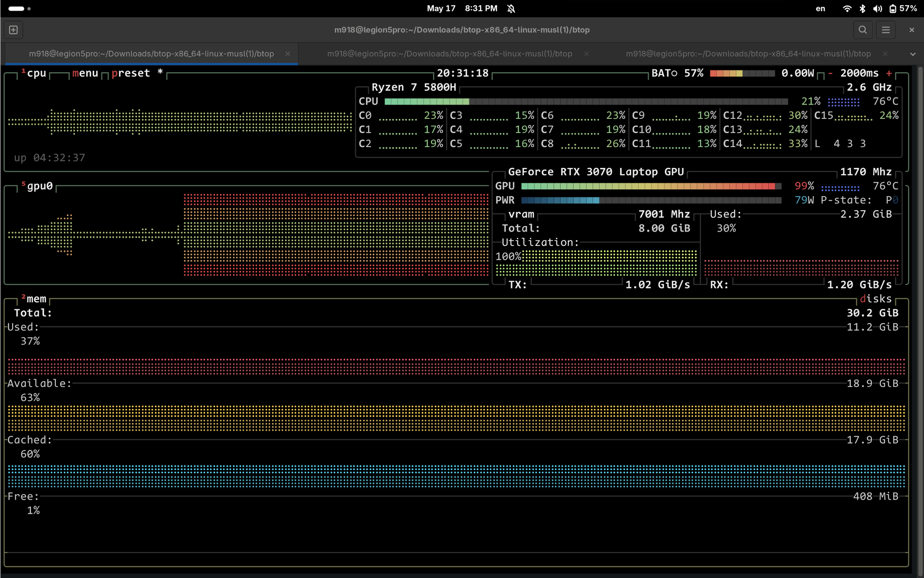Viewport: 924px width, 578px height.
Task: Click the Free 408 MiB value
Action: (875, 497)
